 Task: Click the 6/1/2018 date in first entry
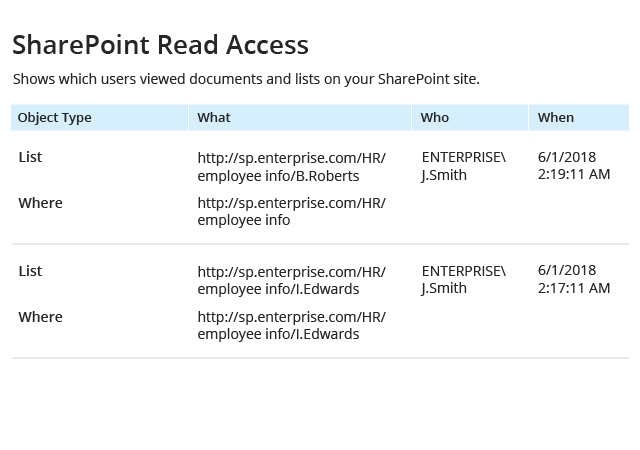[567, 157]
